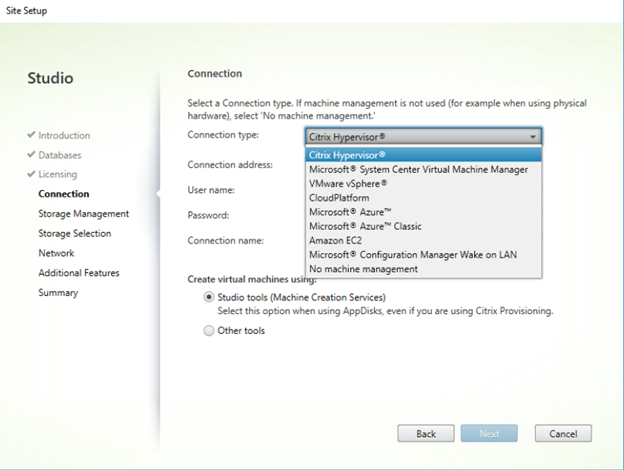Open the Network step

[56, 253]
